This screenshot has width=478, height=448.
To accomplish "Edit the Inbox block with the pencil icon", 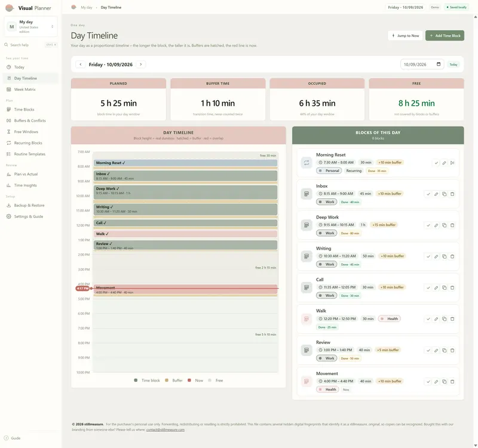I will 436,194.
